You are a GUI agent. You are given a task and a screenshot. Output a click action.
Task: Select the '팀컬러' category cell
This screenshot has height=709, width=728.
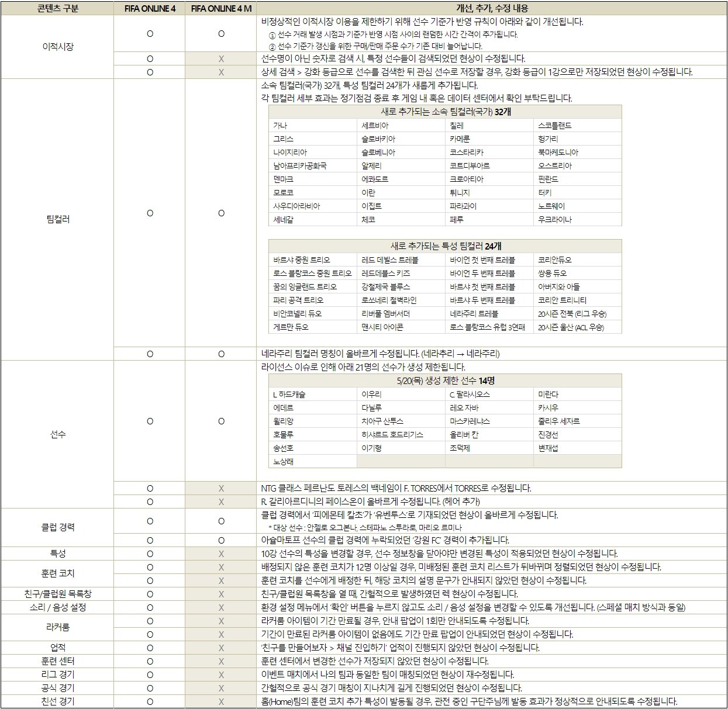(58, 219)
